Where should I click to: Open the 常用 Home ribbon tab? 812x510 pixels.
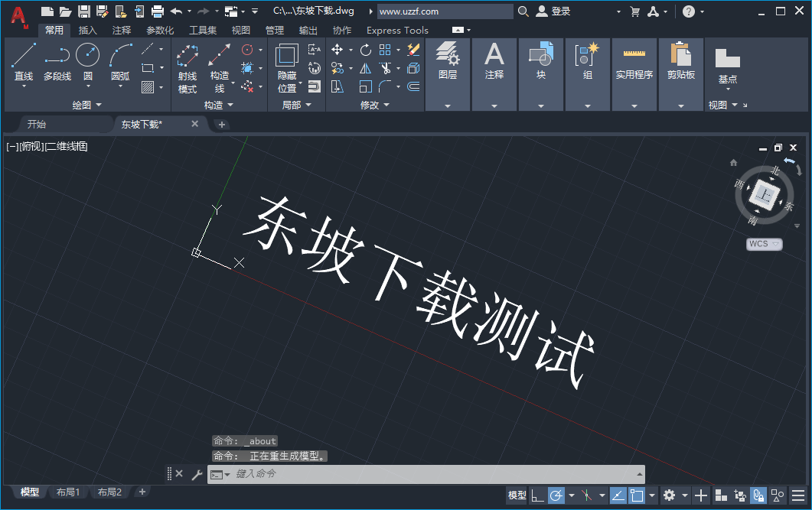tap(54, 30)
